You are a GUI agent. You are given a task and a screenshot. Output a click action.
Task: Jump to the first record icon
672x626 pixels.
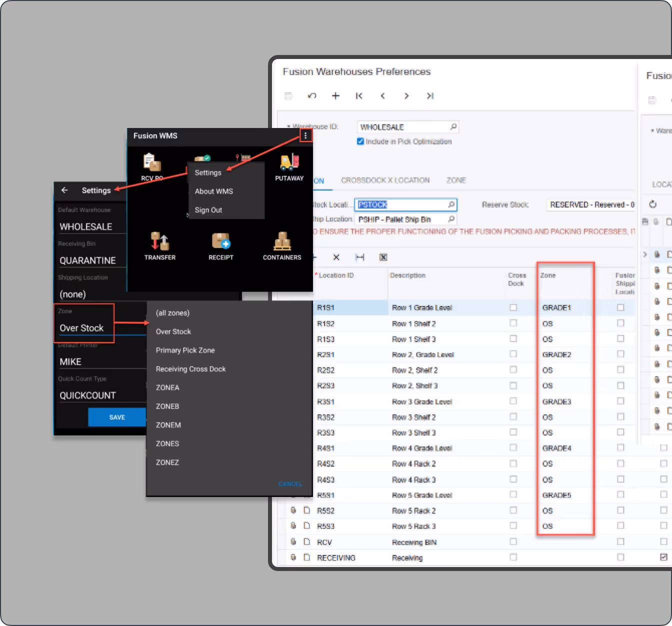359,96
